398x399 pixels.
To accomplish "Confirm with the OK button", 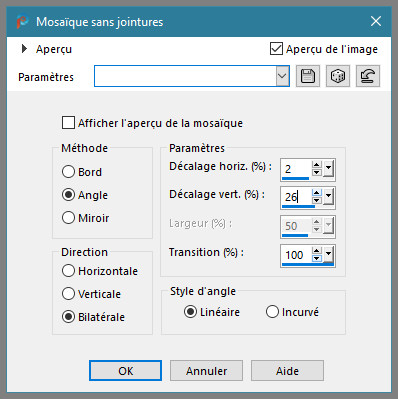I will 125,371.
